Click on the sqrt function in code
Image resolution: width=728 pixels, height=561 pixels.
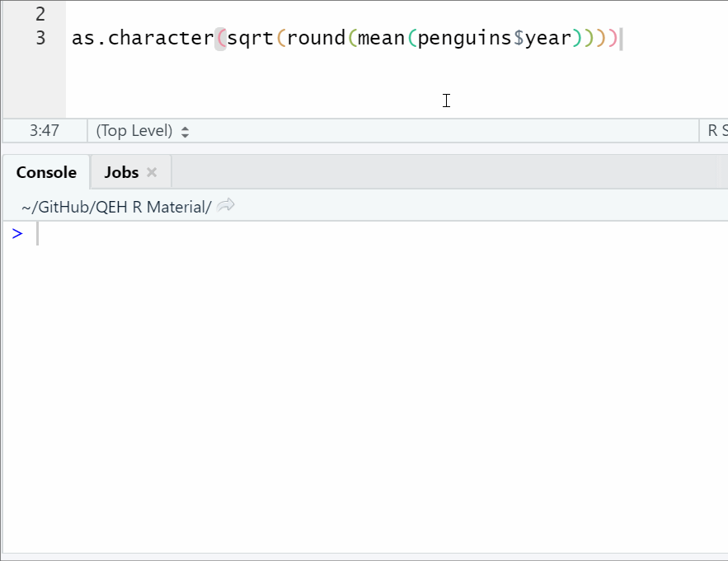(x=251, y=39)
